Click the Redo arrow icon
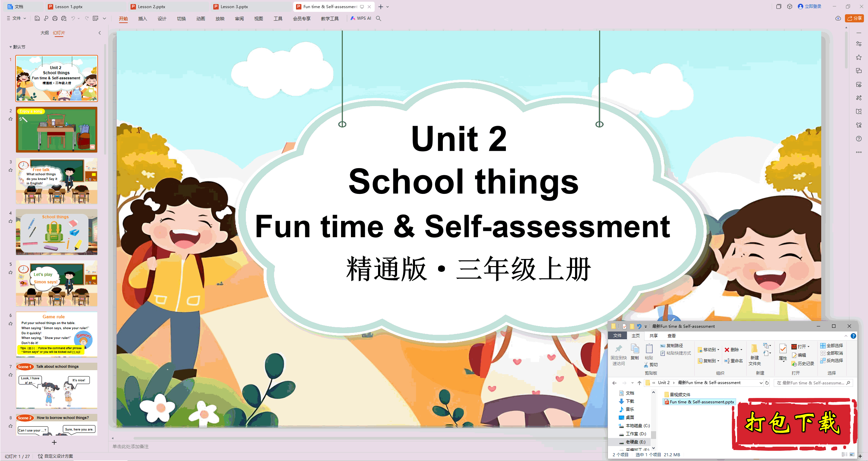The width and height of the screenshot is (868, 461). 87,18
